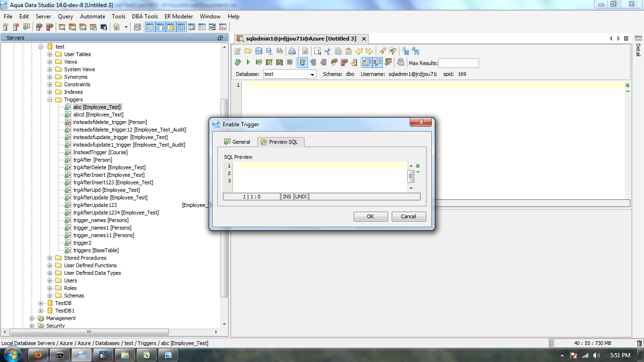The image size is (644, 362).
Task: Collapse the test database node
Action: (x=41, y=47)
